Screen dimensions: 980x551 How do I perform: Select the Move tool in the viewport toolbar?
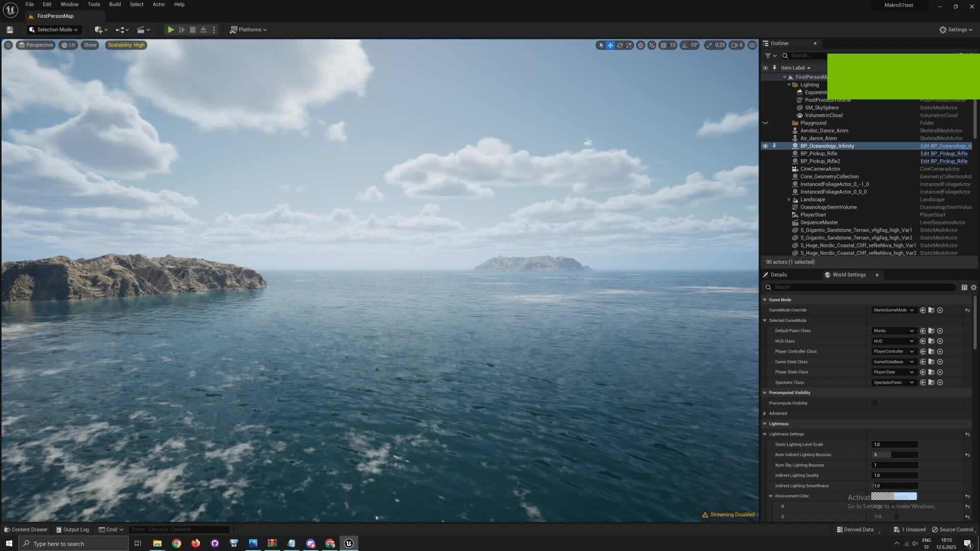(610, 45)
